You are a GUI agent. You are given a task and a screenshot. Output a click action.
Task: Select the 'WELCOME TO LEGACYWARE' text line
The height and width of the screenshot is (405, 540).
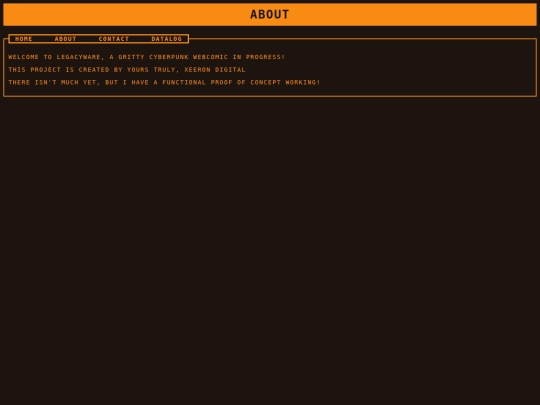147,57
